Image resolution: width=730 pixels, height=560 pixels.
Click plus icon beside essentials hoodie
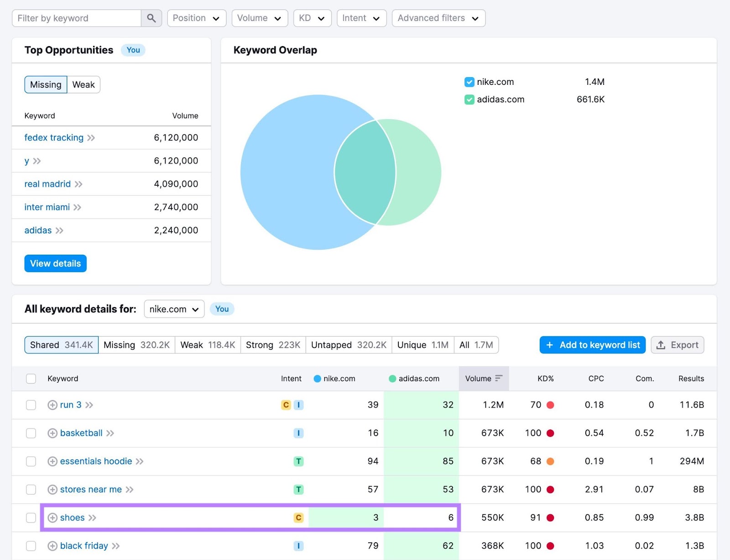point(52,461)
